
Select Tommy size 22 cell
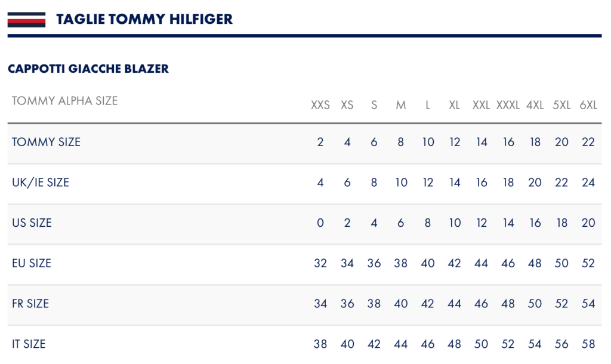pyautogui.click(x=588, y=142)
